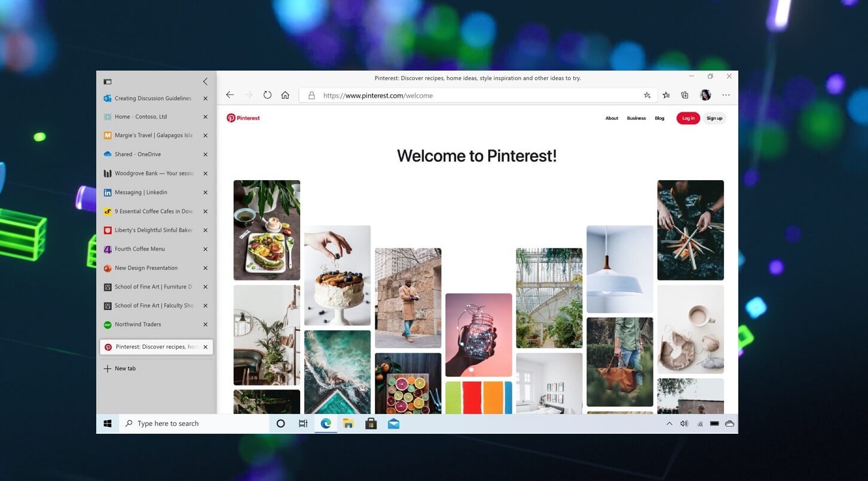Close the Northwind Traders tab
868x481 pixels.
205,324
